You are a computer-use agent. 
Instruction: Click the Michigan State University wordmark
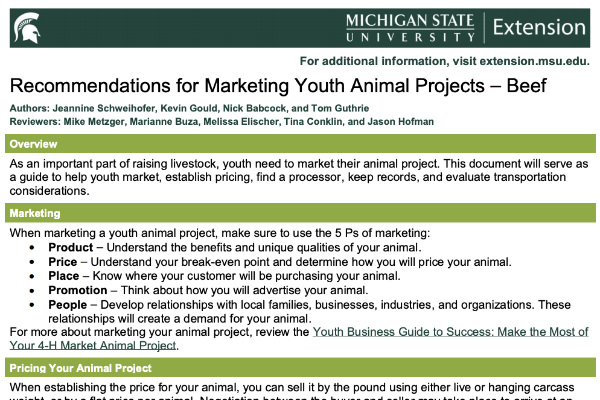pos(410,28)
